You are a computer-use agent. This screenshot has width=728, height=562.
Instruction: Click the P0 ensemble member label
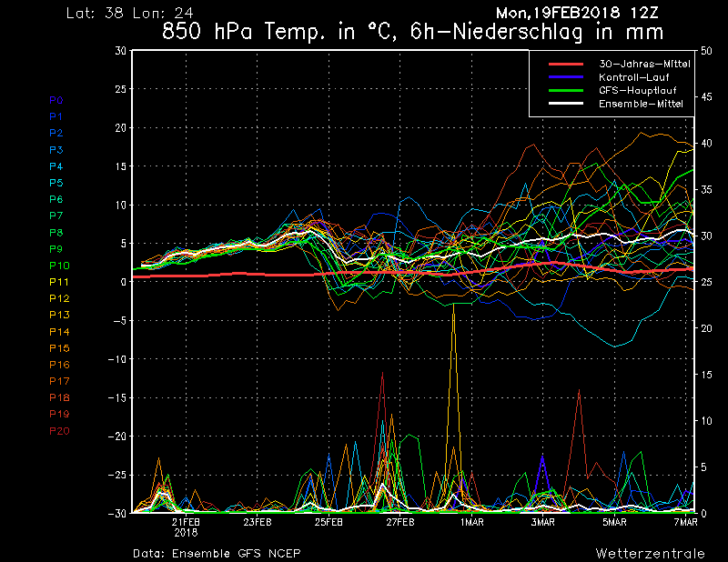56,100
